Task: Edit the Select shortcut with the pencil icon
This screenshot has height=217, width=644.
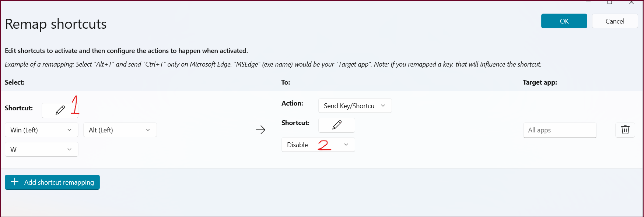Action: click(x=60, y=110)
